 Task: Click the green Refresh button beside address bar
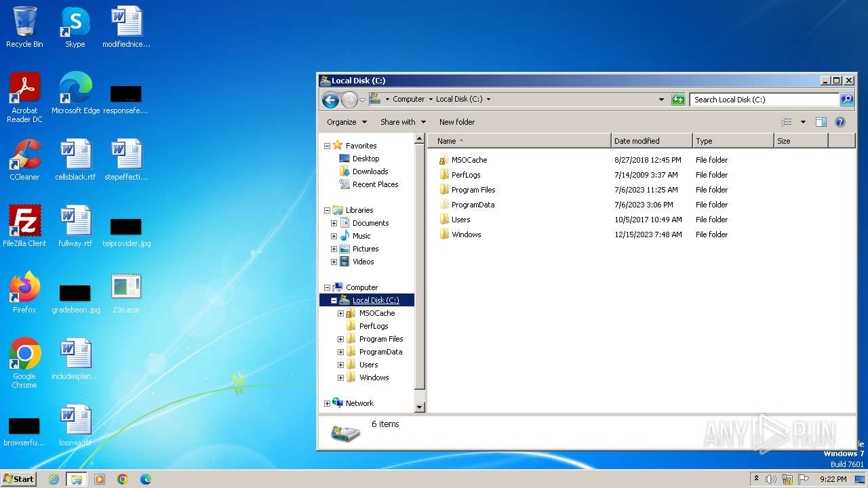678,100
